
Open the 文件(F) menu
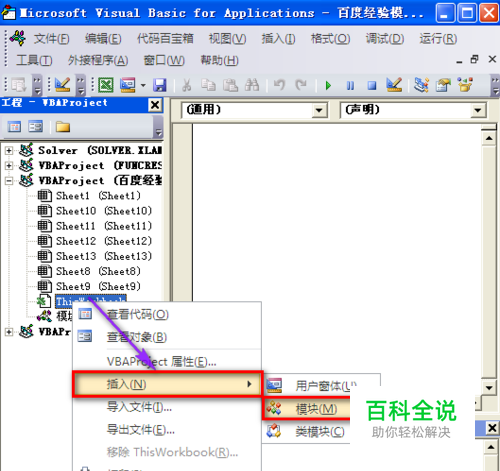51,39
